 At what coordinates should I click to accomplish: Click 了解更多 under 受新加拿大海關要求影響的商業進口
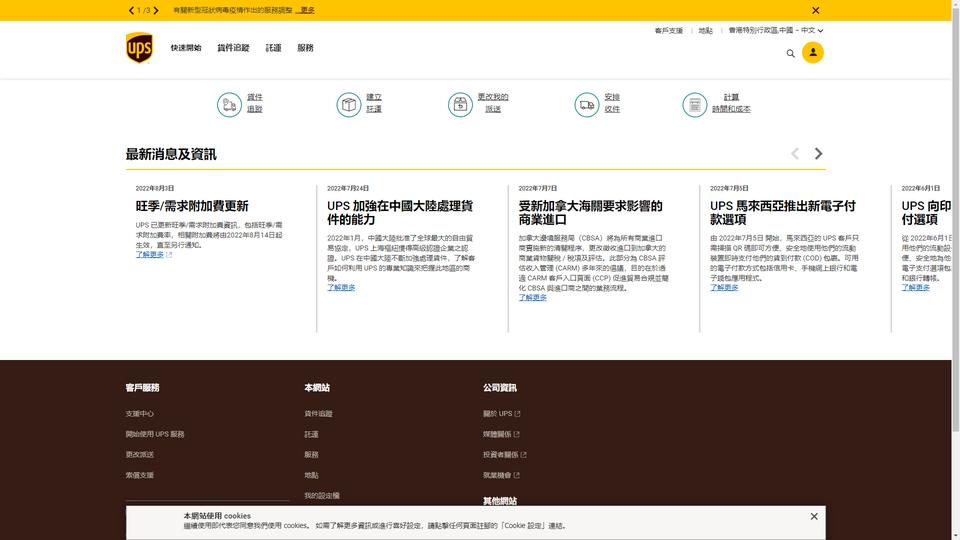533,297
